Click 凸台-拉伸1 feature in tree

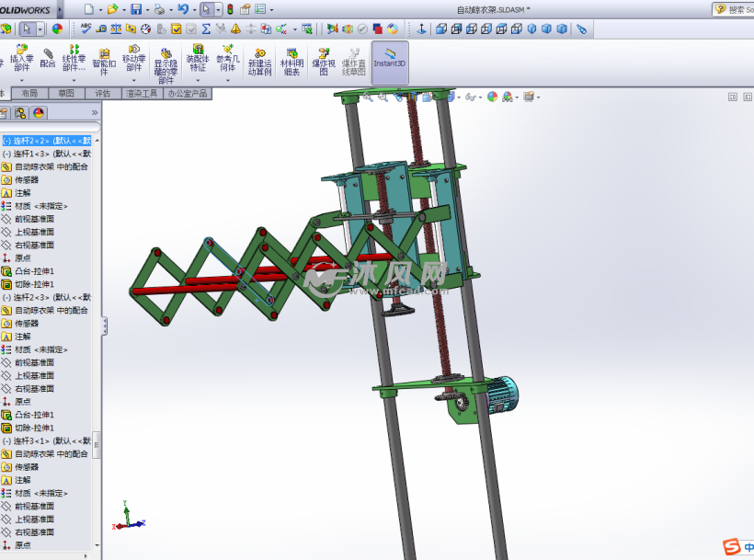coord(35,271)
